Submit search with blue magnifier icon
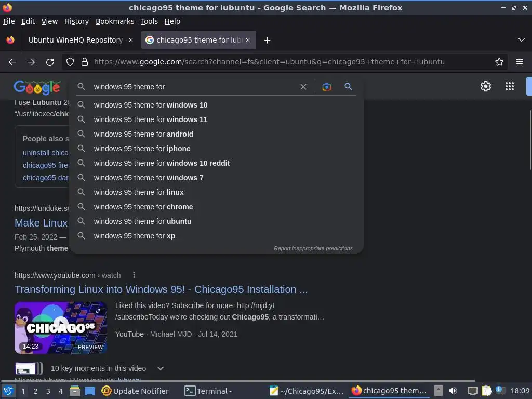The width and height of the screenshot is (532, 399). [348, 87]
